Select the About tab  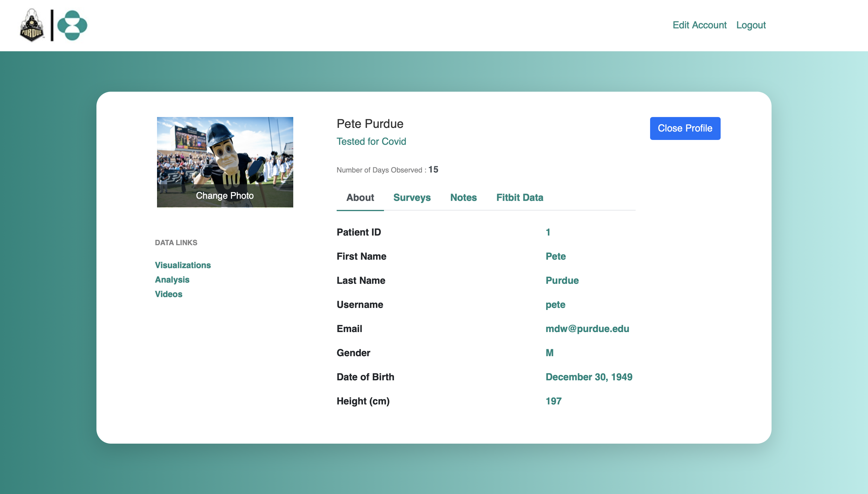click(360, 198)
